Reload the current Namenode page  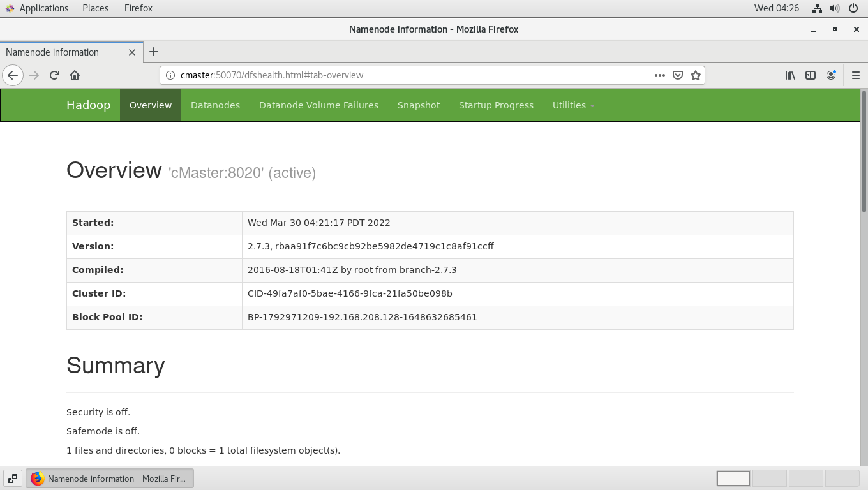click(54, 75)
